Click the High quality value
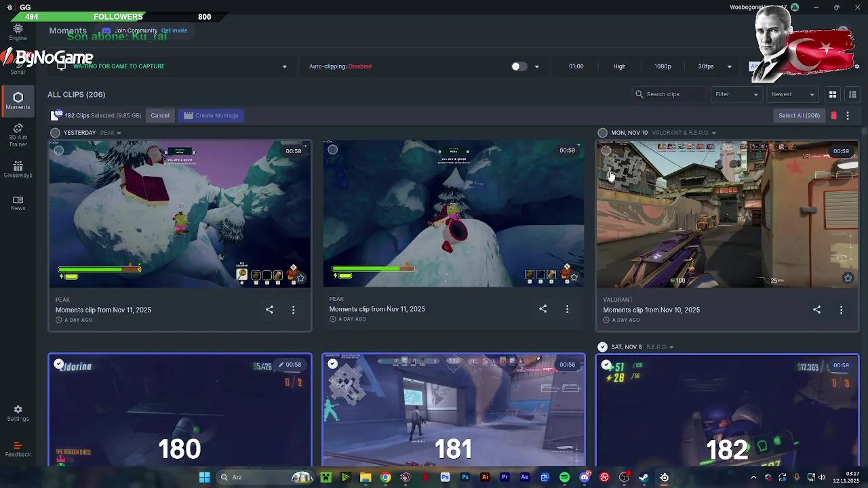The width and height of the screenshot is (868, 488). [619, 66]
